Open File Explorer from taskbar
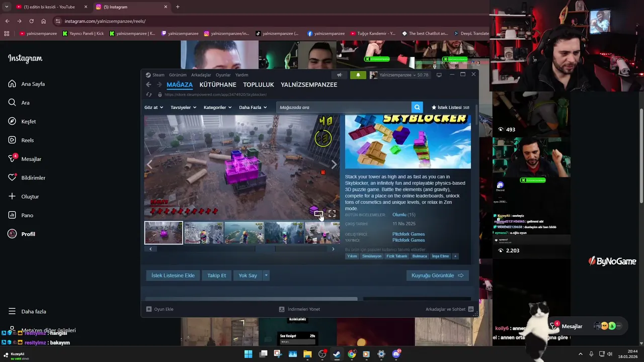Viewport: 644px width, 362px height. click(x=307, y=354)
